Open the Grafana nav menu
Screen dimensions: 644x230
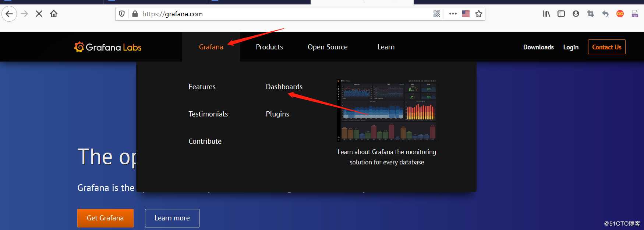point(211,47)
